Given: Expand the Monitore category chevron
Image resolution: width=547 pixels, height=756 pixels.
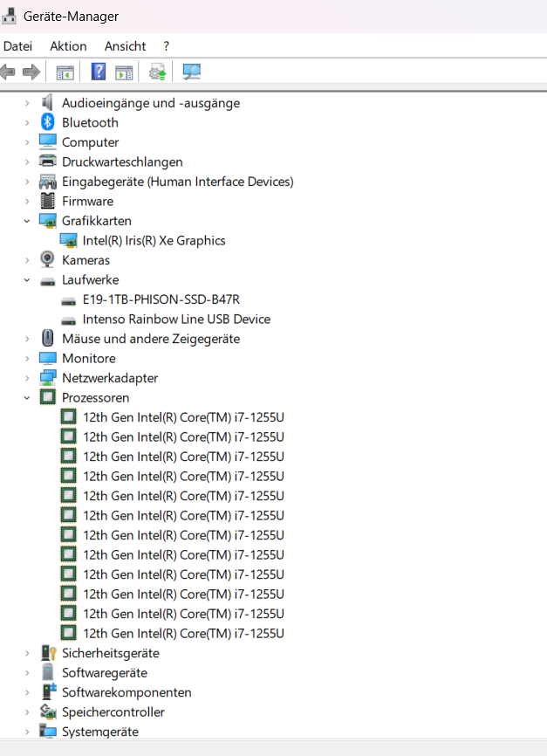Looking at the screenshot, I should [27, 359].
